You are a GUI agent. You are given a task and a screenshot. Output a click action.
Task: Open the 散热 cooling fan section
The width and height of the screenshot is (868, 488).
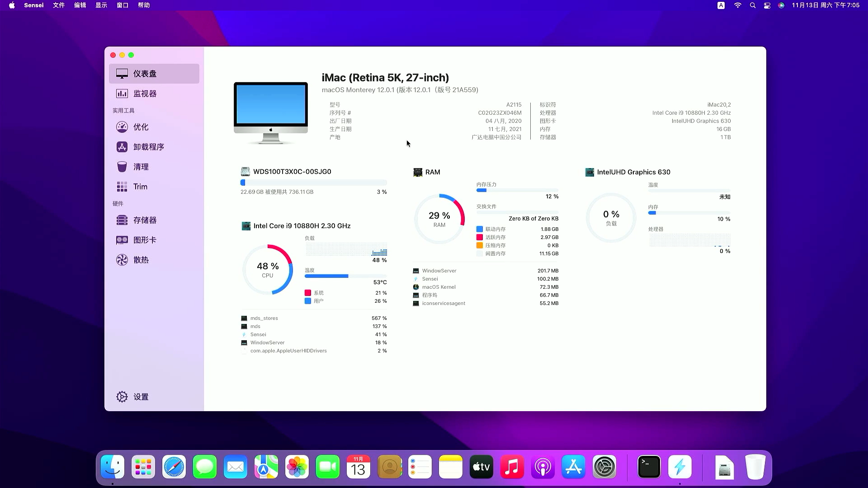[141, 260]
